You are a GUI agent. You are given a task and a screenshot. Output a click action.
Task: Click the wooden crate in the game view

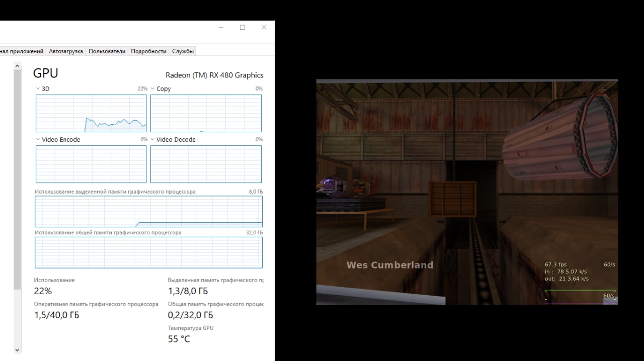(x=452, y=199)
